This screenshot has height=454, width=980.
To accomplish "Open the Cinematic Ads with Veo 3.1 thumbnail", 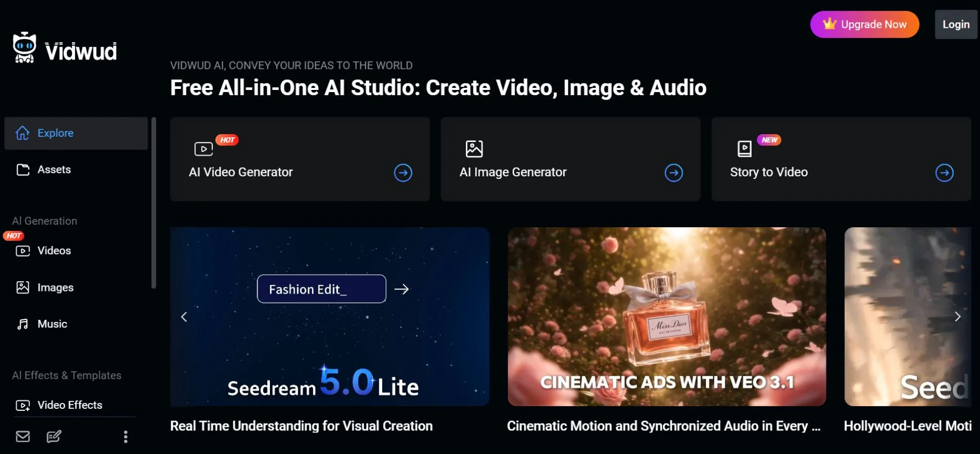I will pos(667,317).
